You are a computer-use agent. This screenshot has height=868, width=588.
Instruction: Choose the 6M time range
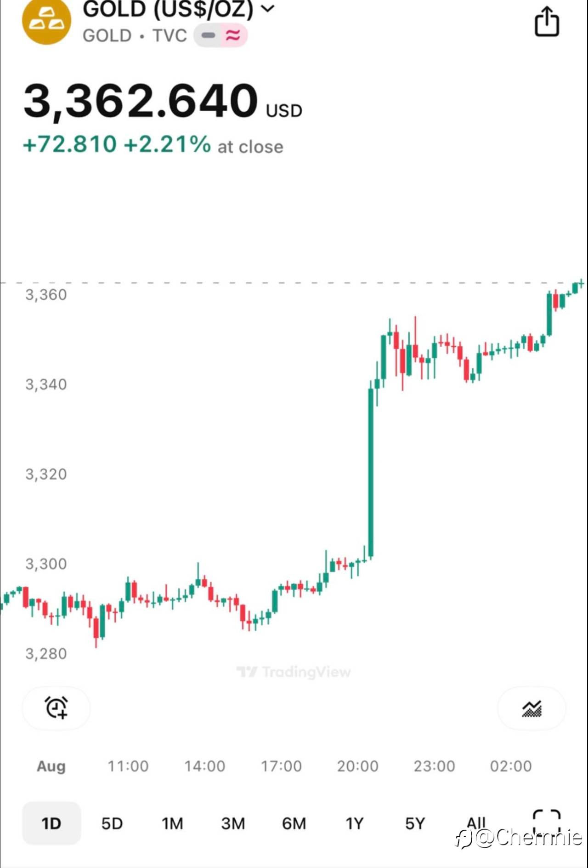(294, 823)
